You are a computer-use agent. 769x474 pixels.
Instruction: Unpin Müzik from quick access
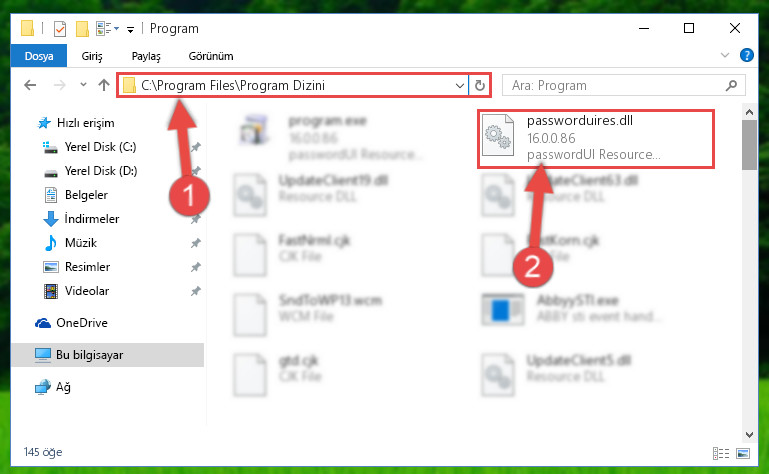tap(196, 243)
